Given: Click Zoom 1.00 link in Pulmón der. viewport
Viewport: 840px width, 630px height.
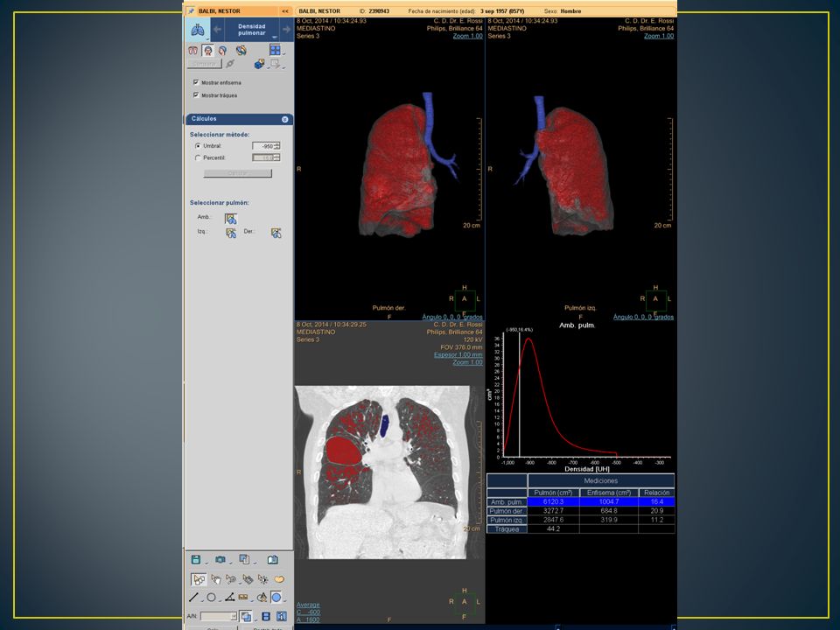Looking at the screenshot, I should point(467,36).
